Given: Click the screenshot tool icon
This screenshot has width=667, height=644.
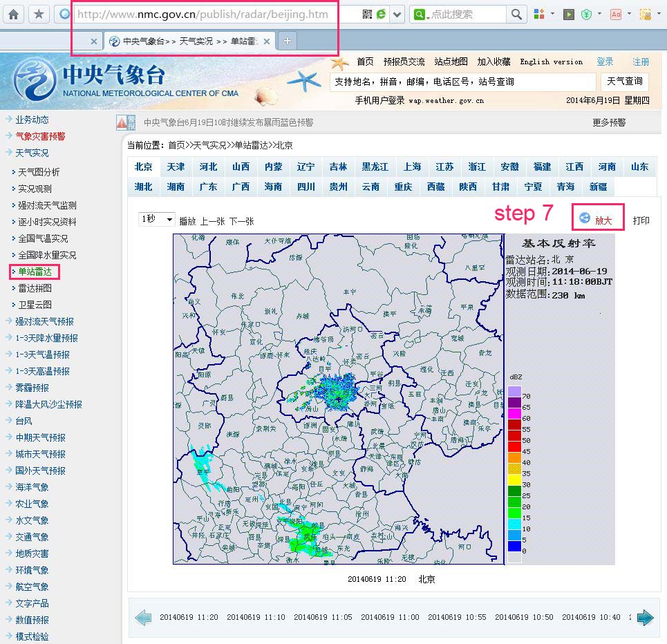Looking at the screenshot, I should click(646, 15).
